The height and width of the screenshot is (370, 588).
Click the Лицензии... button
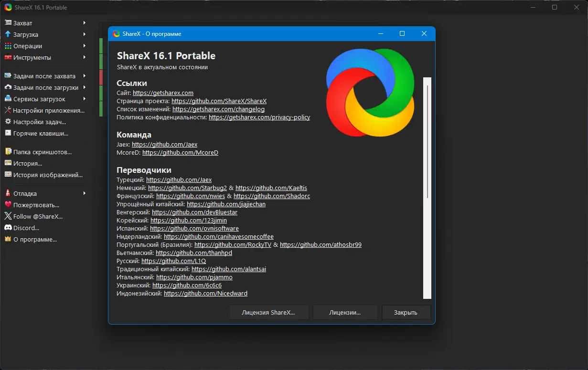coord(345,312)
